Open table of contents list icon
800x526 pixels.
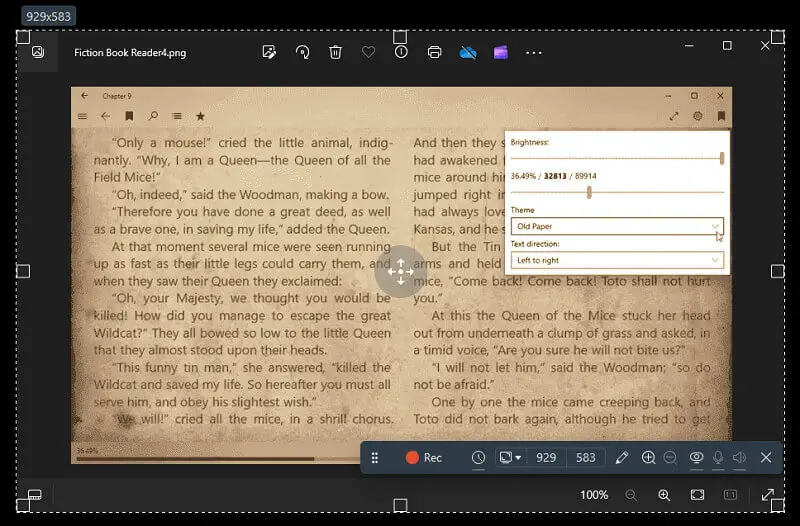click(x=177, y=116)
